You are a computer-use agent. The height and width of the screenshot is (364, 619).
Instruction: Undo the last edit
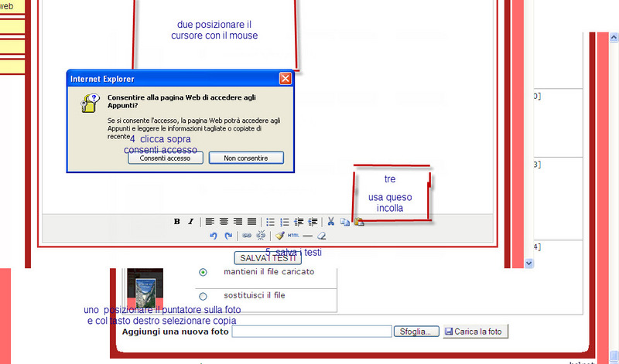point(214,236)
